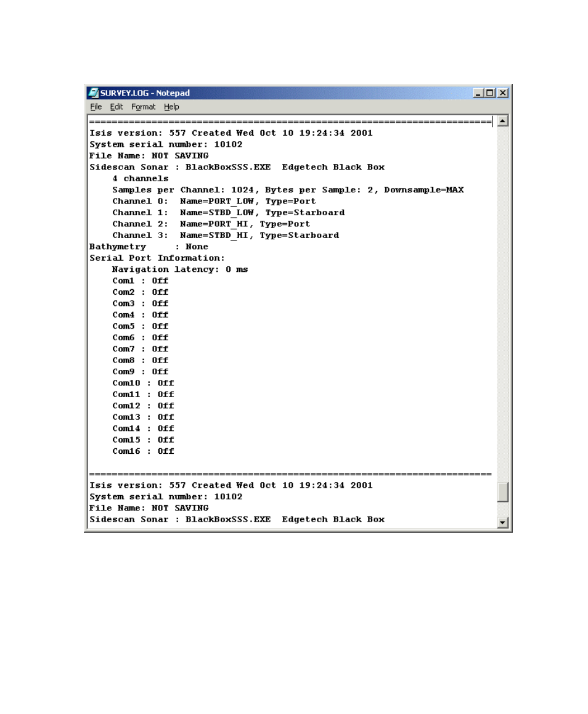Click the last 'Sidescan Sonar : BlackBoxSSS.EXE' line

coord(237,520)
